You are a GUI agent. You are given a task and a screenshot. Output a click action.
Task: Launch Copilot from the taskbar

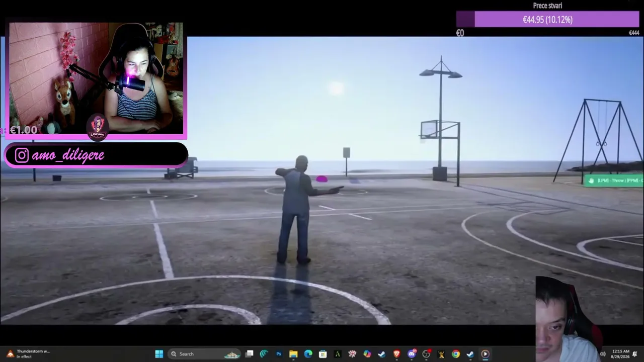pyautogui.click(x=367, y=354)
